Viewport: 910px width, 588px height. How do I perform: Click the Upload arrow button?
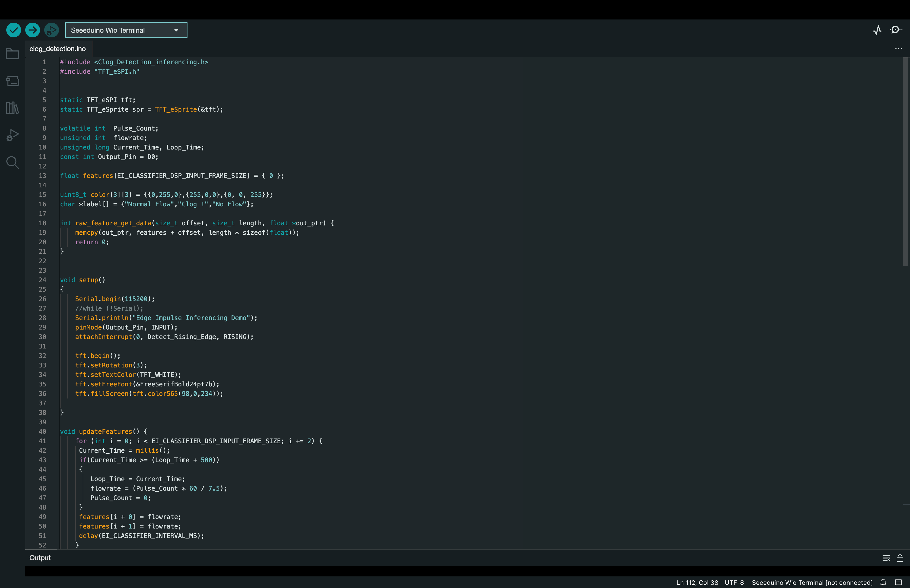pyautogui.click(x=32, y=30)
